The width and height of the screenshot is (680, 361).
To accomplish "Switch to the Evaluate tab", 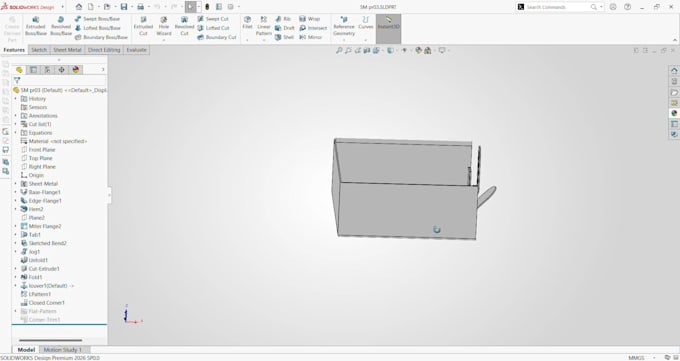I will click(136, 50).
